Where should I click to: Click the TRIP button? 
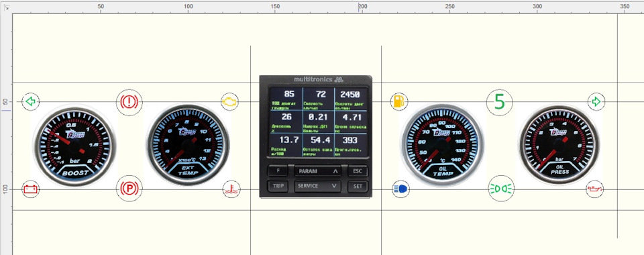pos(278,186)
